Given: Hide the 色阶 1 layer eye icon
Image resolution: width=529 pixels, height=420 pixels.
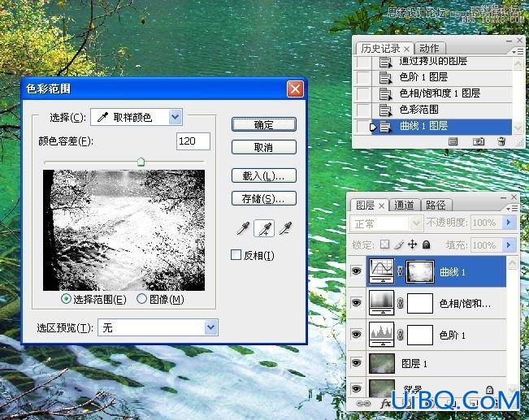Looking at the screenshot, I should tap(356, 335).
